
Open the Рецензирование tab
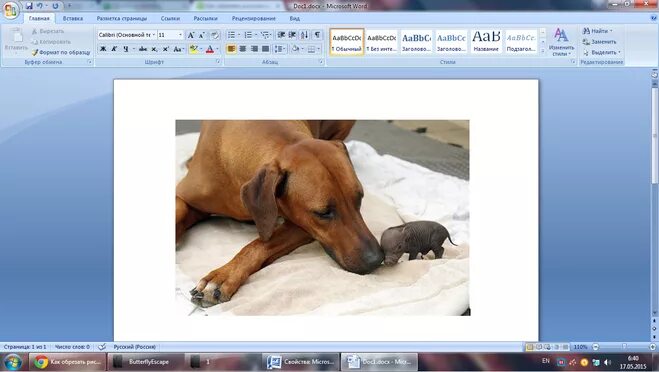(253, 18)
